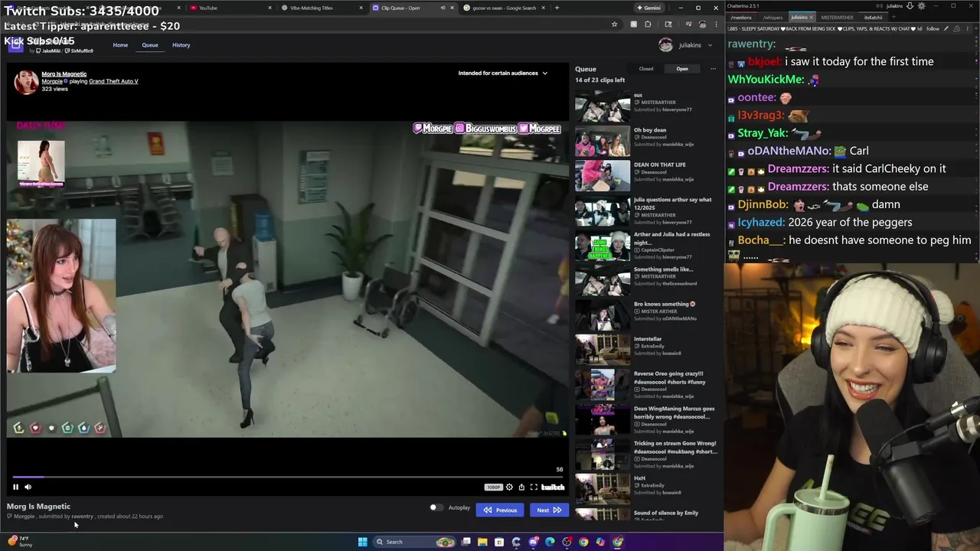
Task: Expand 'Intended for certain audiences' notice
Action: pos(503,73)
